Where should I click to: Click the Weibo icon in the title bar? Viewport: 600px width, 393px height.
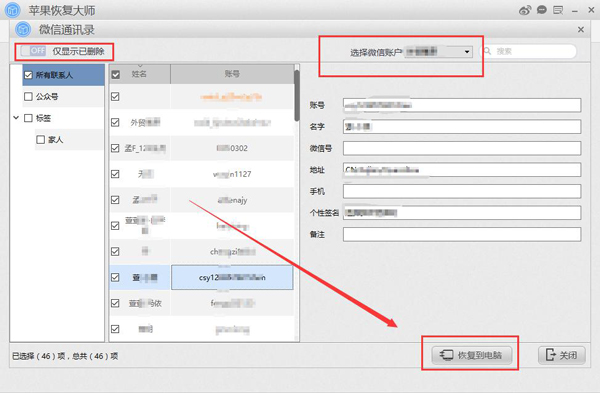(x=525, y=10)
